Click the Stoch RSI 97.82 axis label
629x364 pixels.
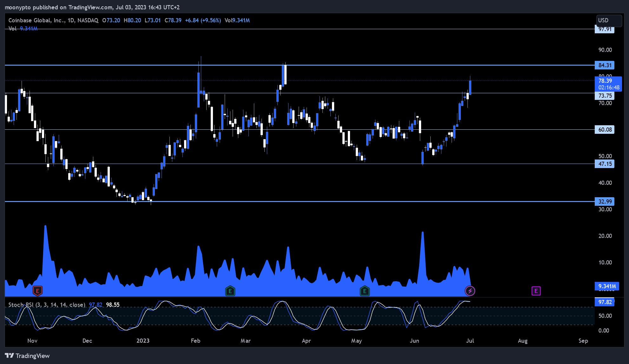605,302
